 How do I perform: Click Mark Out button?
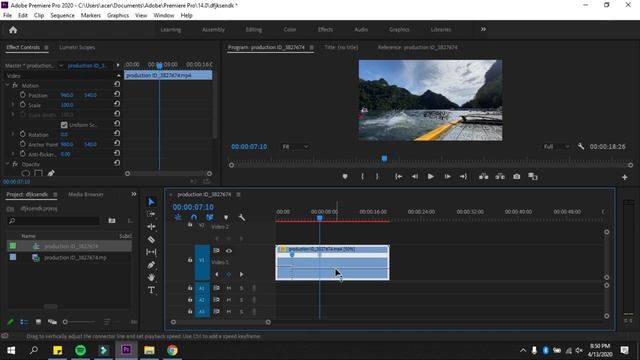tap(377, 177)
